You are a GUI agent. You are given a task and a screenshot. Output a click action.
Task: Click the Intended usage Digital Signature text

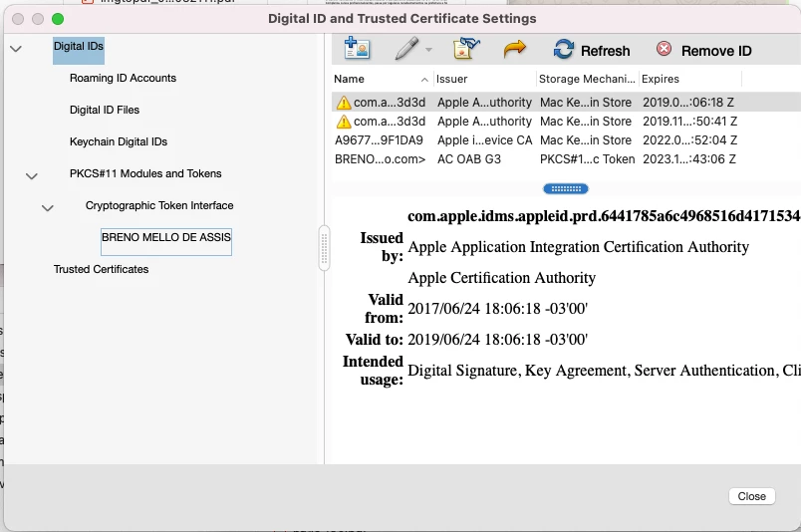604,371
